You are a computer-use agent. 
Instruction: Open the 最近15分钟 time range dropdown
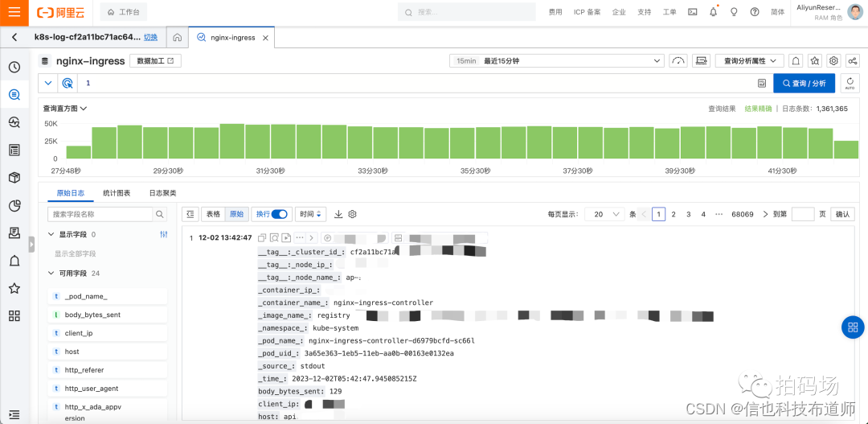coord(557,61)
